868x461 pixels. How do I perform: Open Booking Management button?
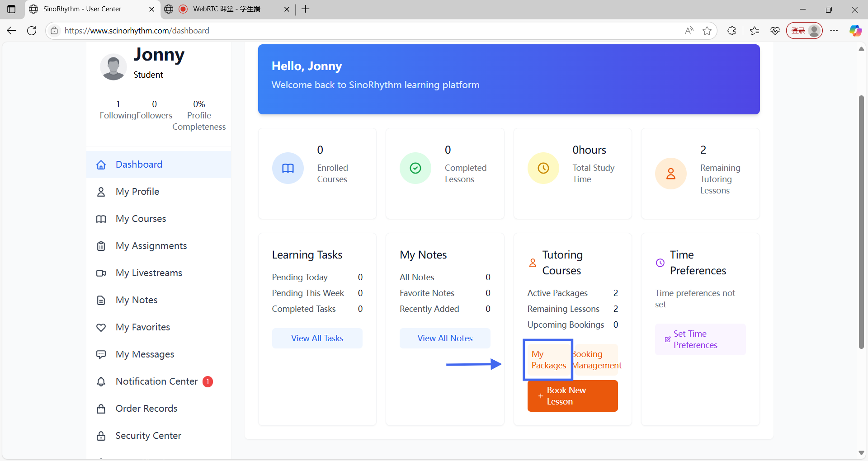(597, 360)
